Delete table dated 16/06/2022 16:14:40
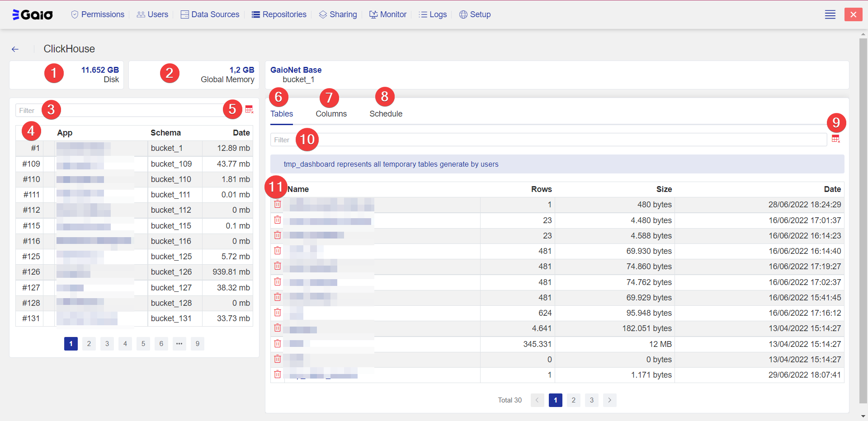Image resolution: width=868 pixels, height=421 pixels. (x=278, y=251)
